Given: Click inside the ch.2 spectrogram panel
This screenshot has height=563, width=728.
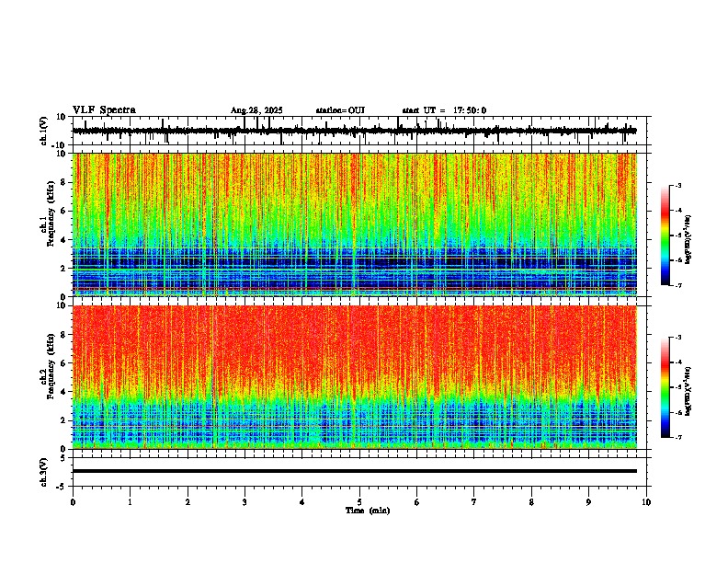Looking at the screenshot, I should click(355, 377).
